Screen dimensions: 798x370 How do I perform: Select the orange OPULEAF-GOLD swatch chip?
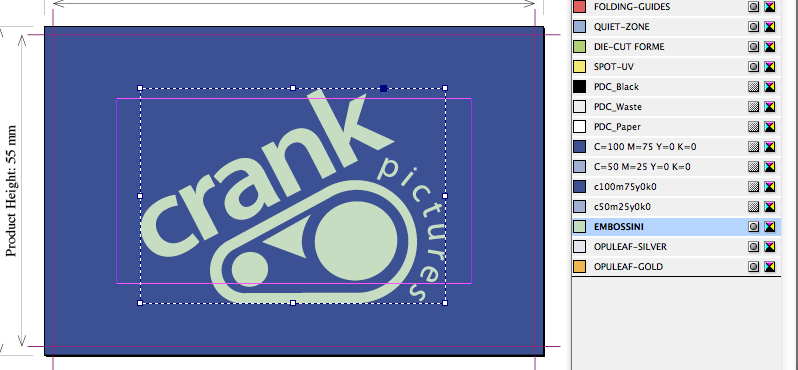click(580, 266)
